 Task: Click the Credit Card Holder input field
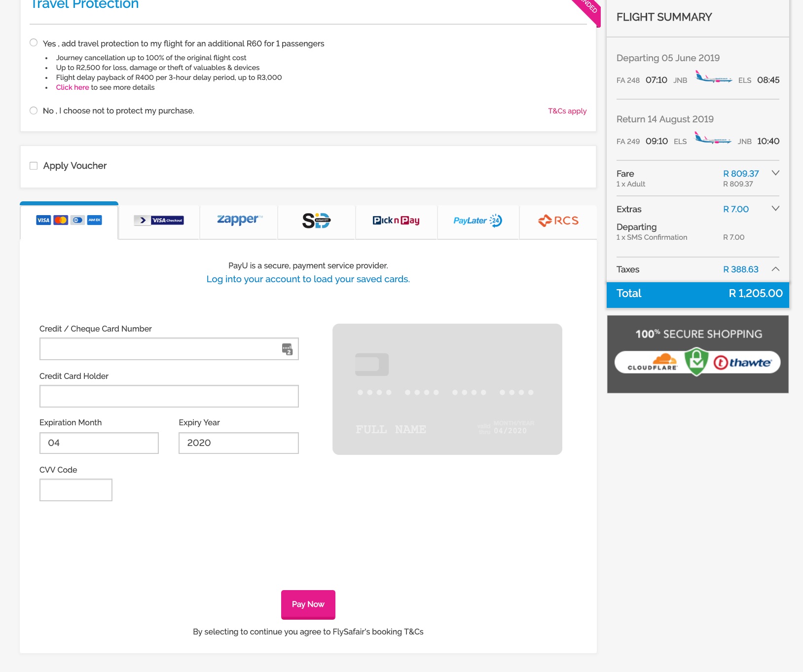tap(169, 396)
